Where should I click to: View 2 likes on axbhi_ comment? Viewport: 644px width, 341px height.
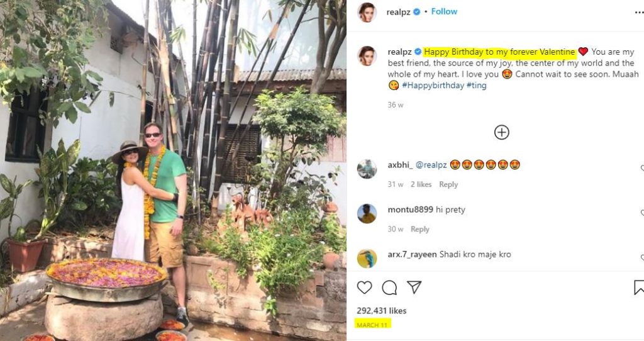421,184
